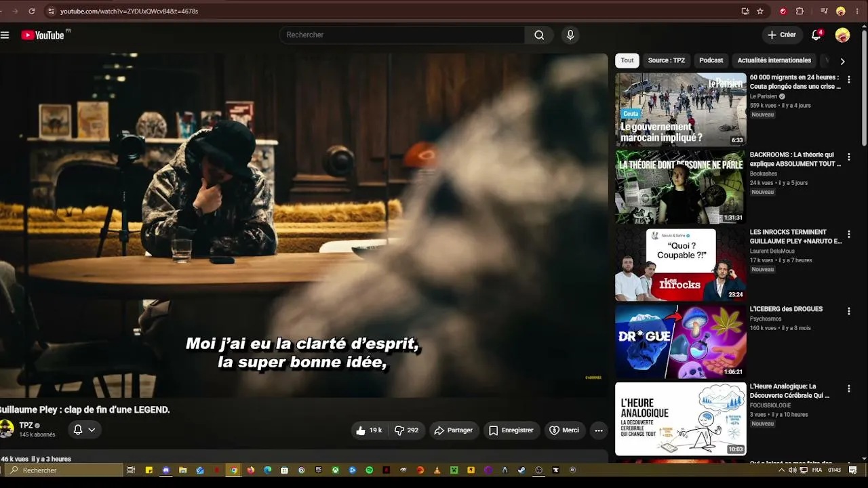Open the Chrome three-dot menu
The width and height of the screenshot is (868, 488).
[857, 11]
